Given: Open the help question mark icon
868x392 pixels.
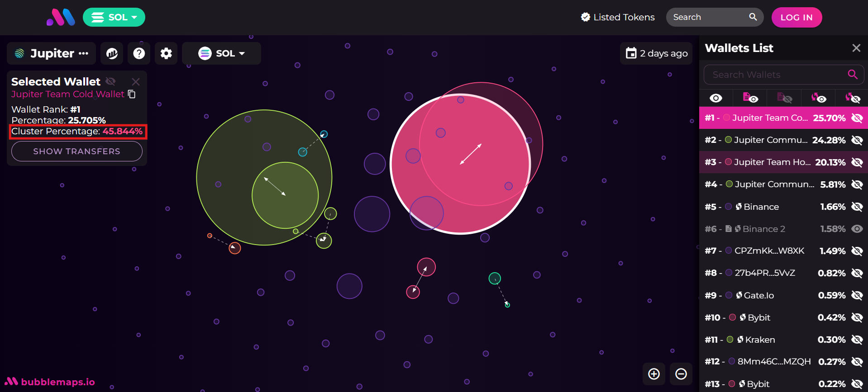Looking at the screenshot, I should (139, 53).
